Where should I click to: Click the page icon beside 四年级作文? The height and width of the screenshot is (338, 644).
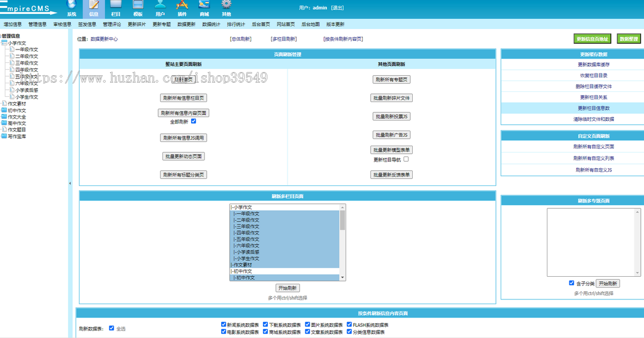(x=12, y=70)
